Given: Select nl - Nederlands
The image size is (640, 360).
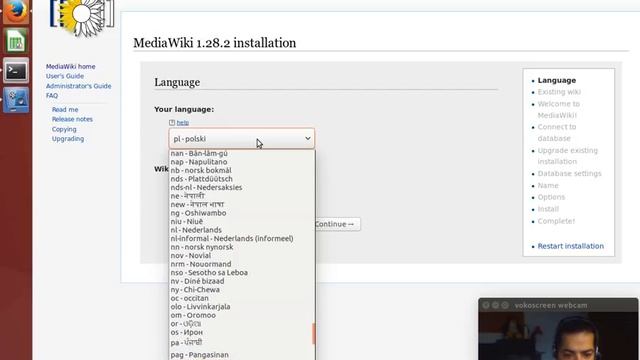Looking at the screenshot, I should [242, 230].
